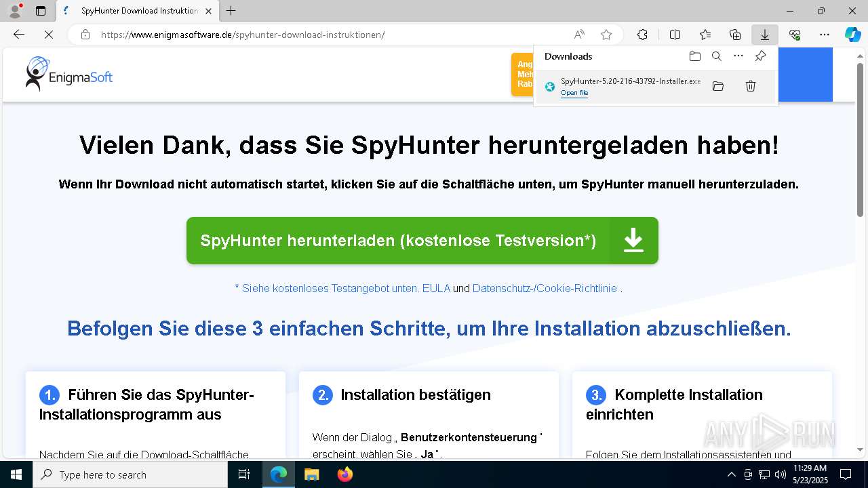Click the scrollbar down arrow

tap(861, 449)
